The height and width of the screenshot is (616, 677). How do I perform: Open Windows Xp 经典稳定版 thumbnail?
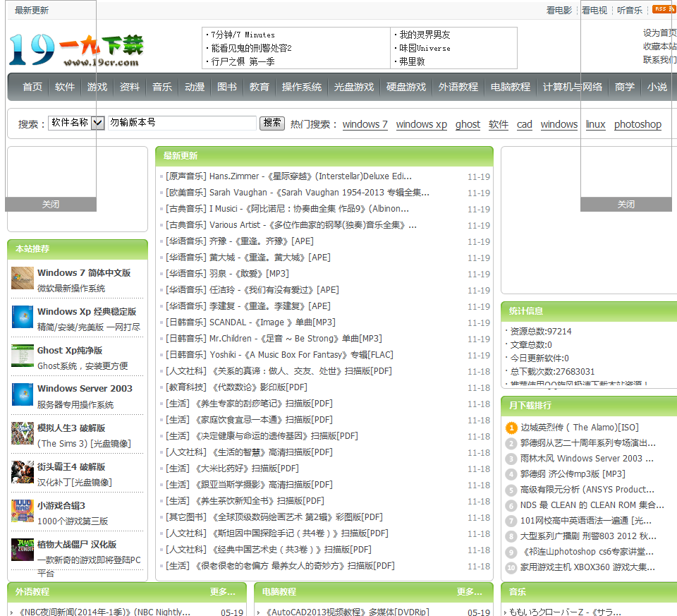pos(23,317)
